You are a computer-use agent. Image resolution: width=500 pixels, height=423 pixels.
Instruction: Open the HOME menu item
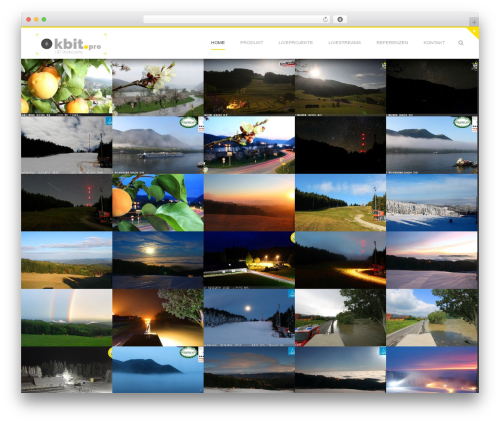pyautogui.click(x=218, y=43)
